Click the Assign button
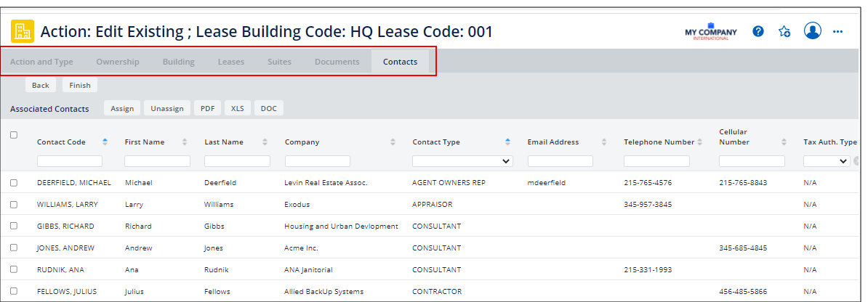Screen dimensions: 868x302 click(122, 108)
